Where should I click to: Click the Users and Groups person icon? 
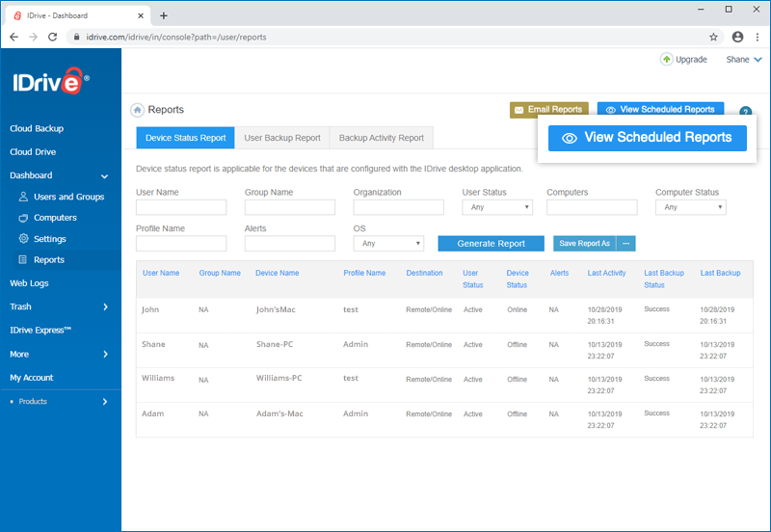click(x=23, y=197)
